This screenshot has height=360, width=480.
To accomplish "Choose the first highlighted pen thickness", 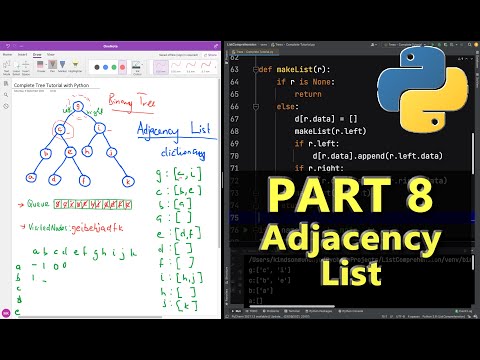I will click(x=161, y=67).
